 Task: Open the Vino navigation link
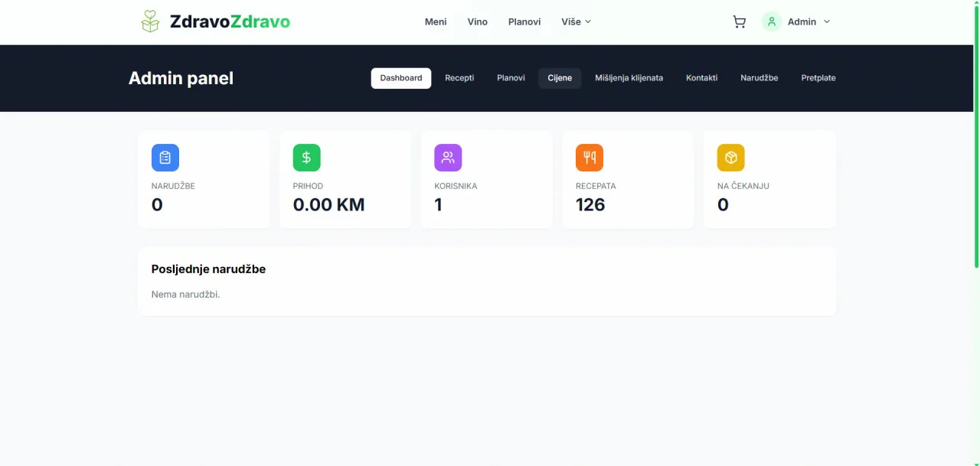(x=478, y=21)
